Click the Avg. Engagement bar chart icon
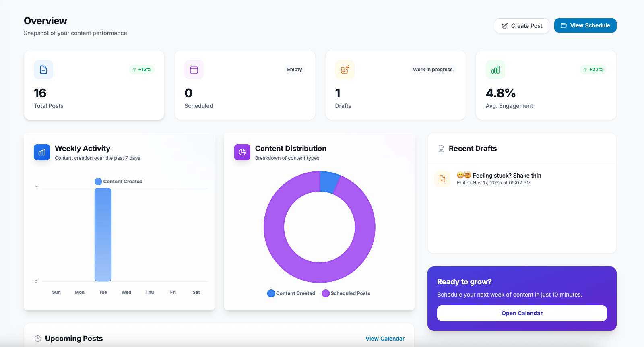 [495, 70]
